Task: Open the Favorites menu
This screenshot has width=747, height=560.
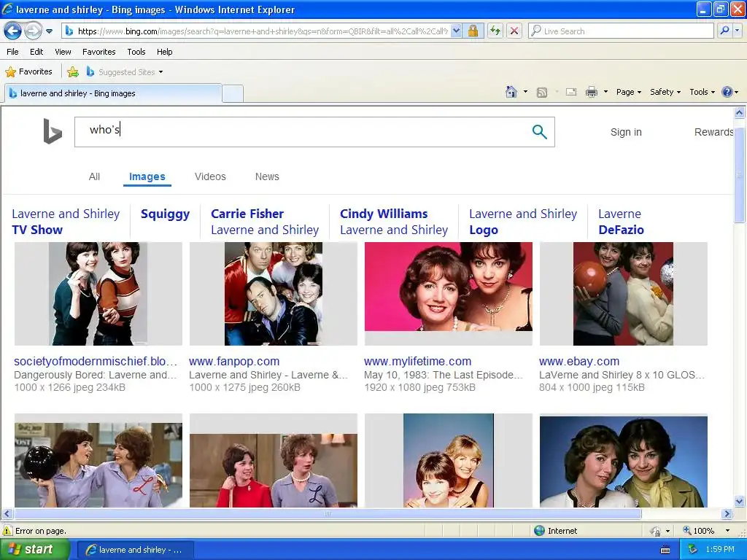Action: pos(98,52)
